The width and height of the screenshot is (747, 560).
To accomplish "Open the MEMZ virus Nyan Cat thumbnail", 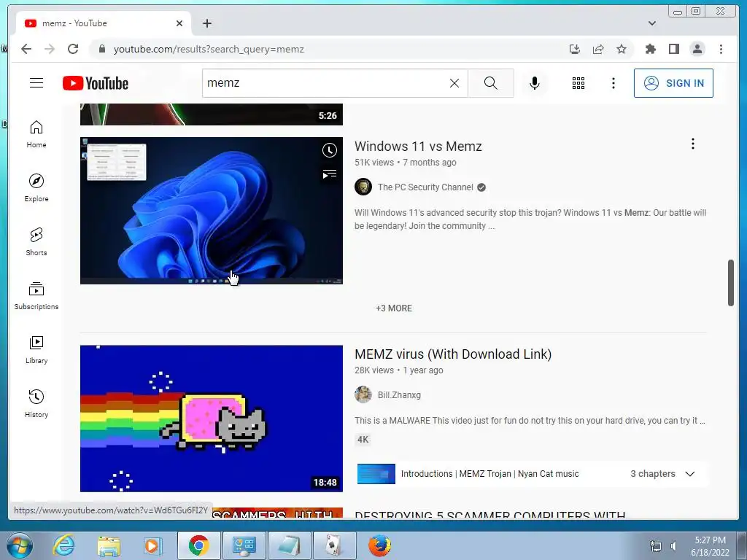I will (x=212, y=418).
